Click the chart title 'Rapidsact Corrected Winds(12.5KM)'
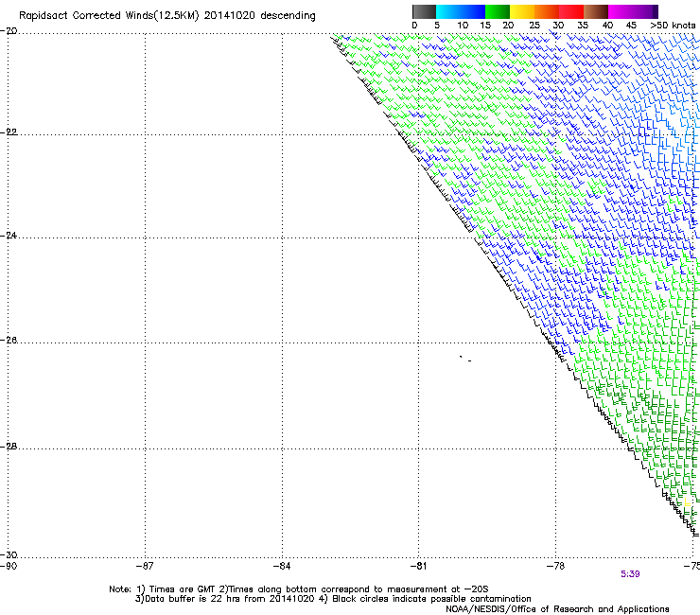This screenshot has height=615, width=700. click(109, 16)
